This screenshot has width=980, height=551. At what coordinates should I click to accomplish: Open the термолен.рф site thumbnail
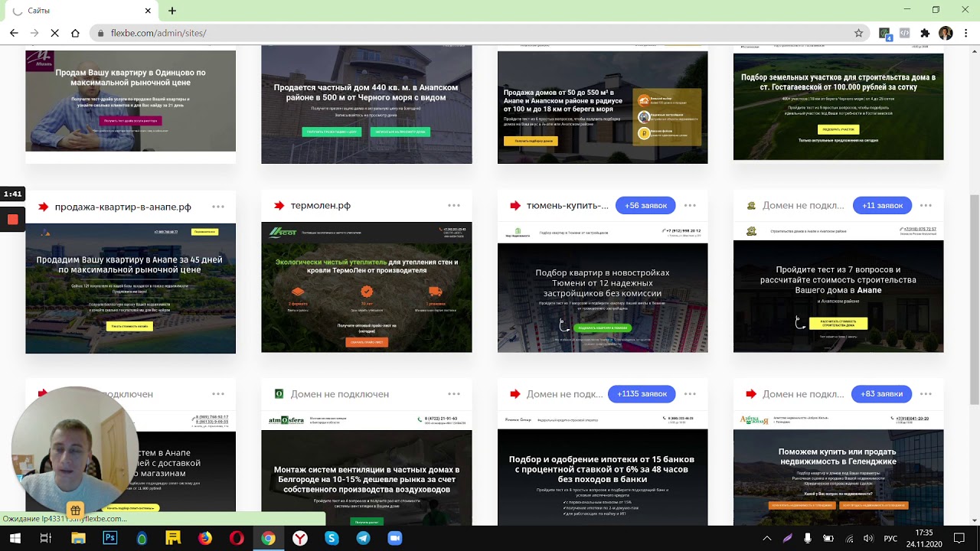pos(366,288)
